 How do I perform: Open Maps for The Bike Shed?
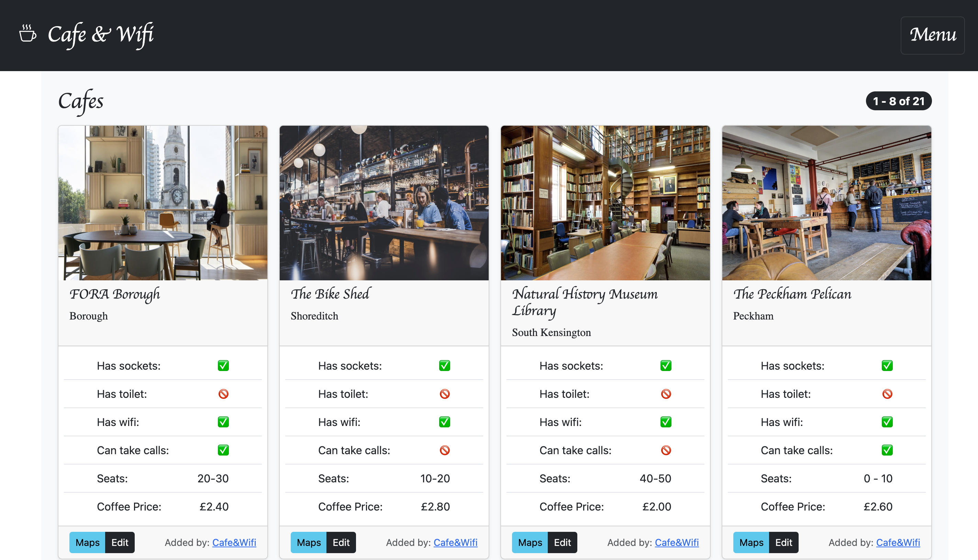coord(309,542)
